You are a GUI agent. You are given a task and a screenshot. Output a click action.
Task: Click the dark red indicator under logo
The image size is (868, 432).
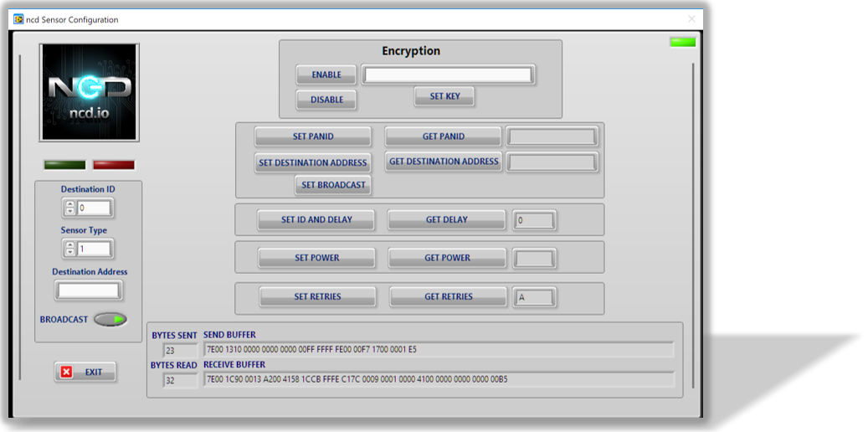(x=114, y=165)
